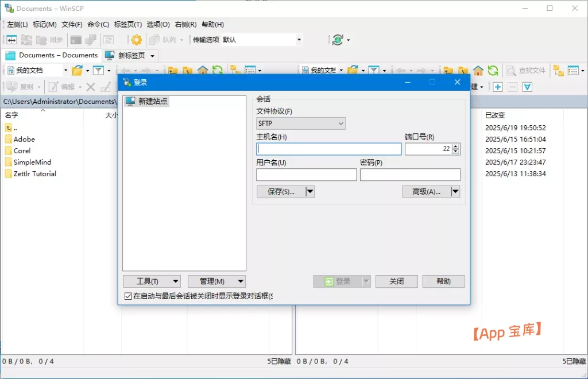Click the 高级(A)... button
The width and height of the screenshot is (588, 379).
point(427,192)
